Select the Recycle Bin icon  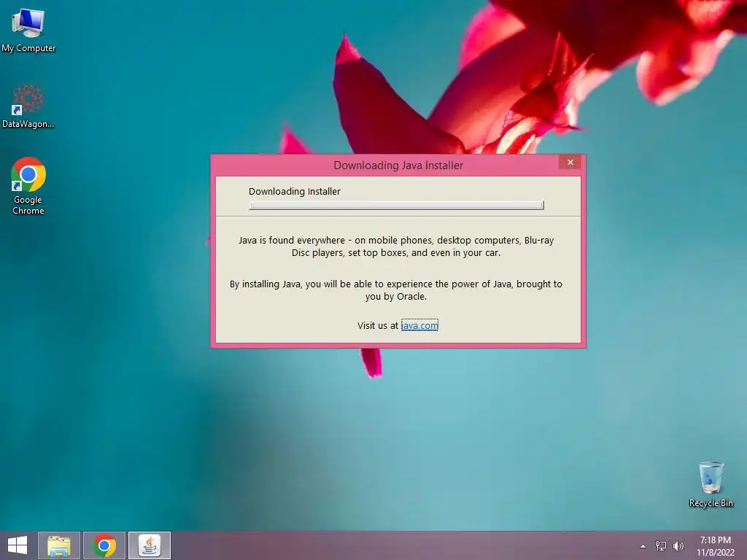(x=711, y=484)
